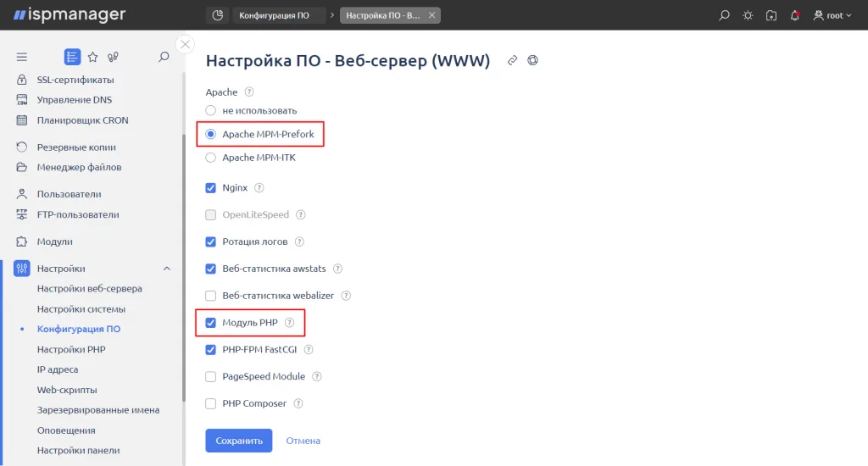Copy page link icon next to title
Screen dimensions: 868x466
coord(513,60)
